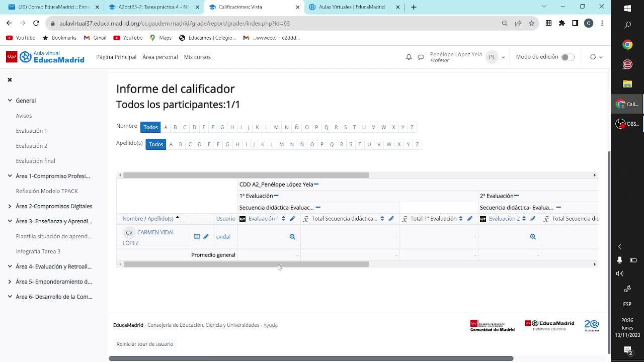
Task: Toggle the Modo de edición switch
Action: (x=568, y=57)
